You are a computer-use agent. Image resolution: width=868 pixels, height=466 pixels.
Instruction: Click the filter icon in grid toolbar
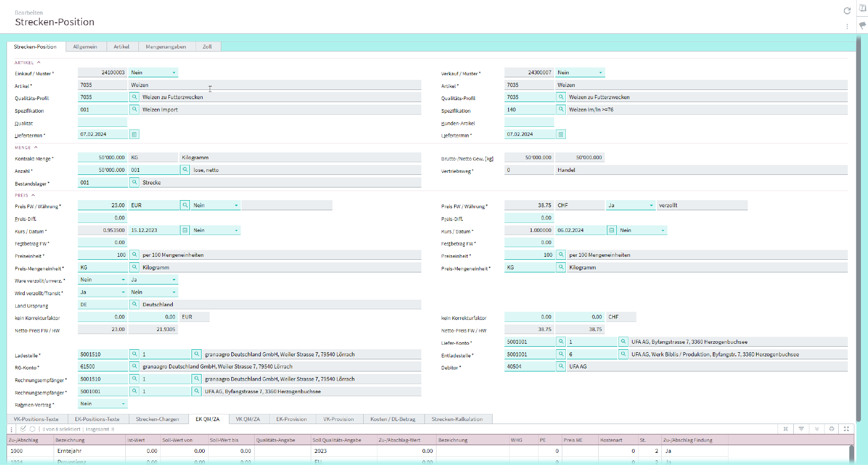(801, 429)
